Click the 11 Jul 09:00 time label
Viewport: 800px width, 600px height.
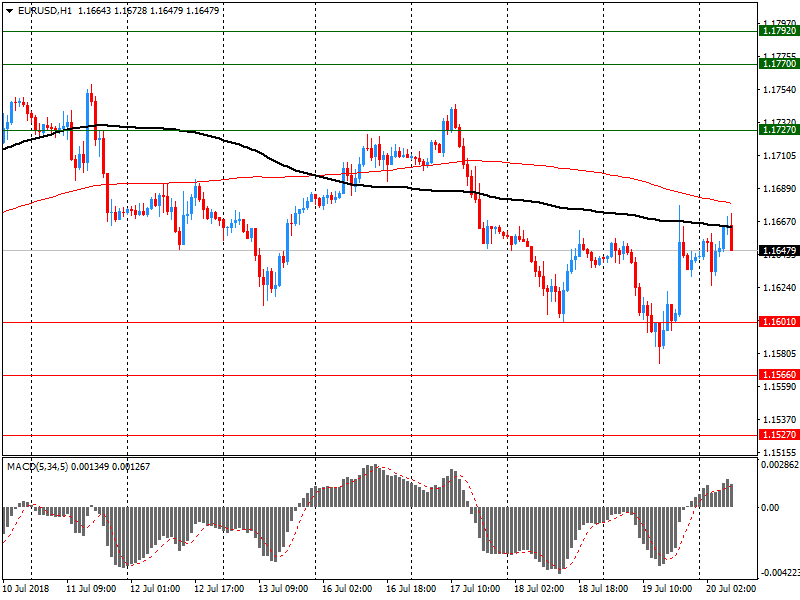91,588
